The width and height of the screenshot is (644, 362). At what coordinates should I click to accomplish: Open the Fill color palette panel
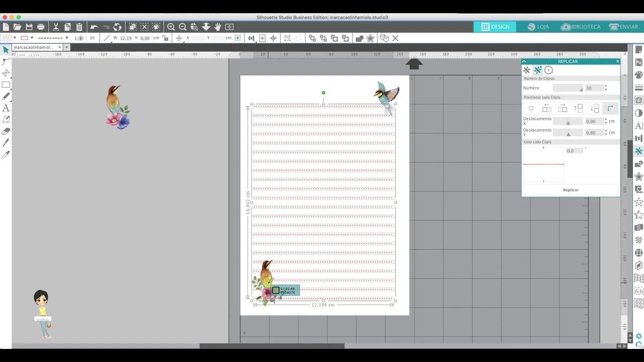(x=639, y=75)
